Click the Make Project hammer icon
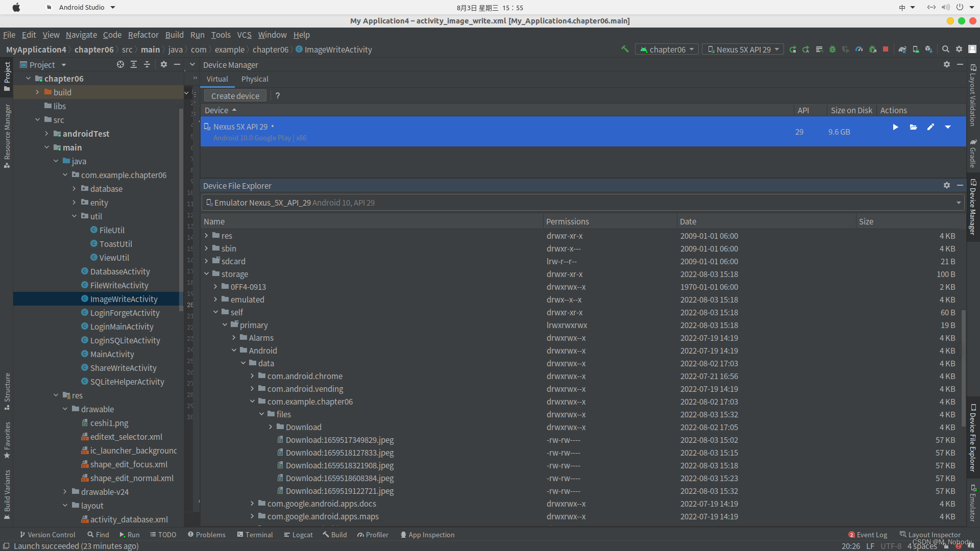The width and height of the screenshot is (980, 551). coord(625,49)
